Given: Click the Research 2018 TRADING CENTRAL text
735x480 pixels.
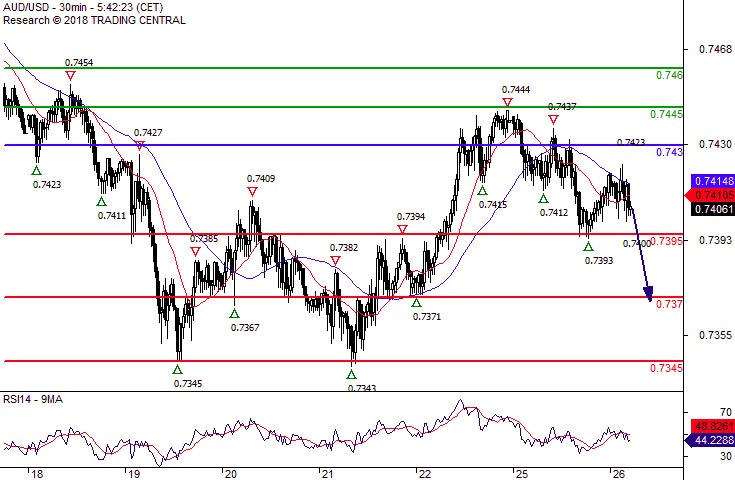Looking at the screenshot, I should click(94, 20).
